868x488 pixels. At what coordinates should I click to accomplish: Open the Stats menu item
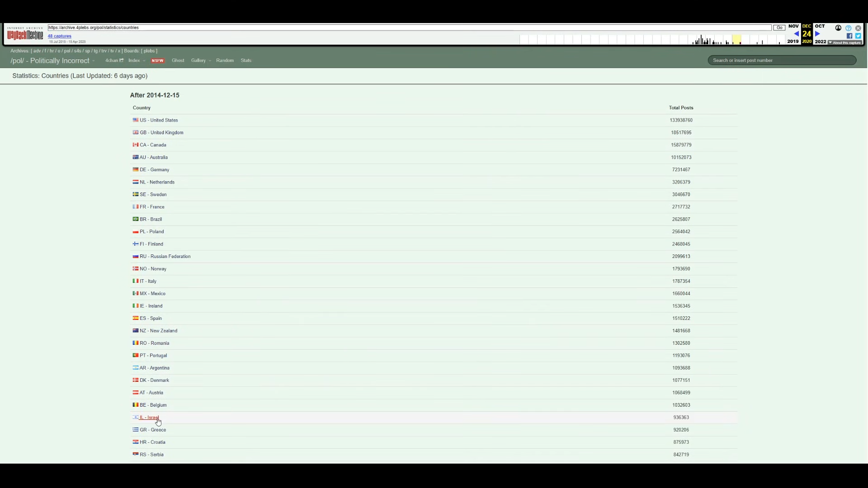(x=246, y=61)
